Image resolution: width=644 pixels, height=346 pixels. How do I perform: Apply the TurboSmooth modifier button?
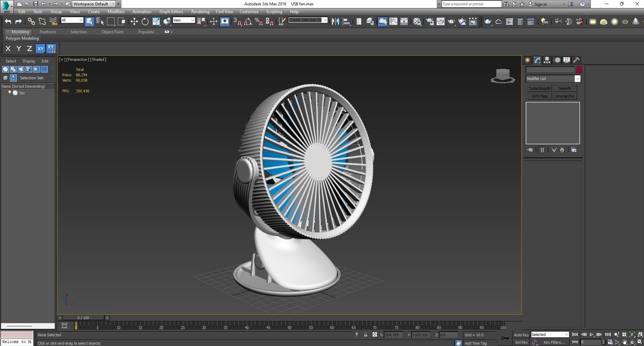[539, 88]
